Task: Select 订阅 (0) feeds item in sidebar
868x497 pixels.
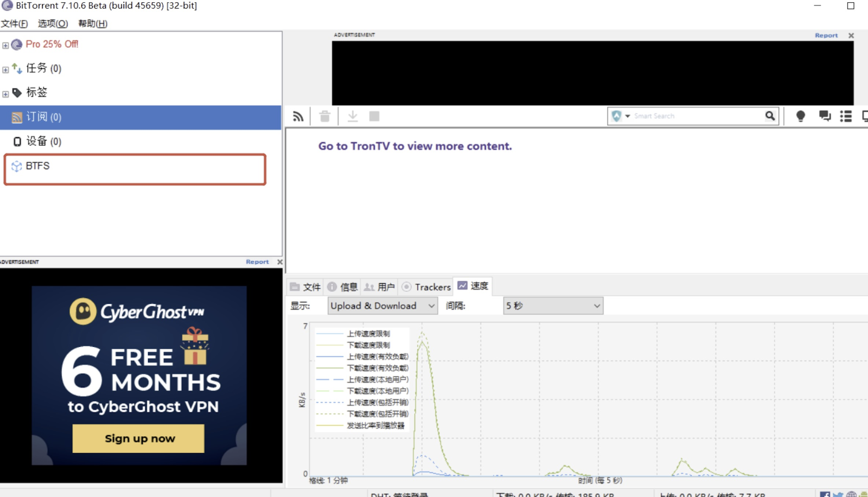Action: click(141, 117)
